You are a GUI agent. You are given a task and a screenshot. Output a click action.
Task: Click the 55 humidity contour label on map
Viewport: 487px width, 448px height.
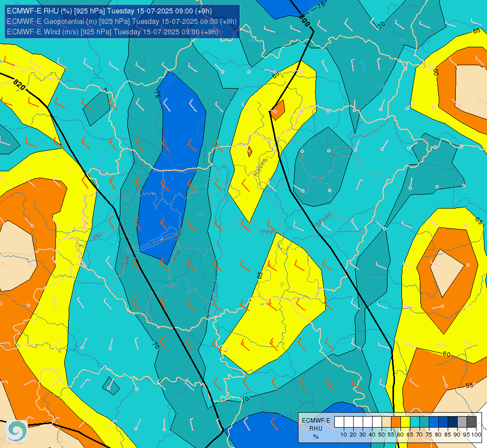point(469,385)
